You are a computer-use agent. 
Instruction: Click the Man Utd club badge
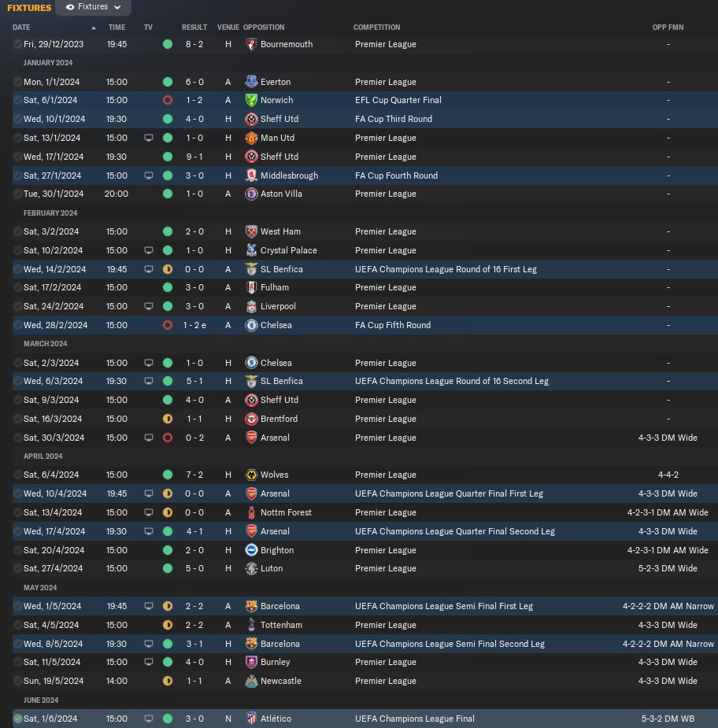point(251,138)
